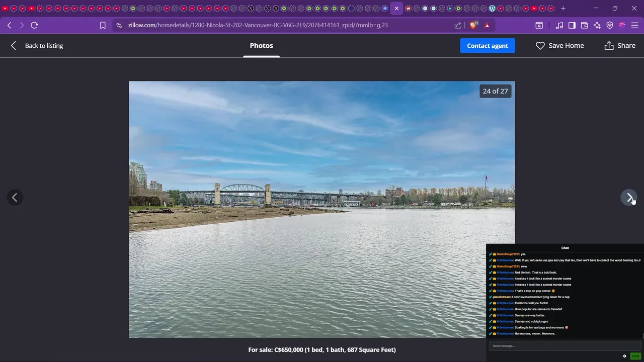644x362 pixels.
Task: Open site settings icon in address bar
Action: pos(118,25)
